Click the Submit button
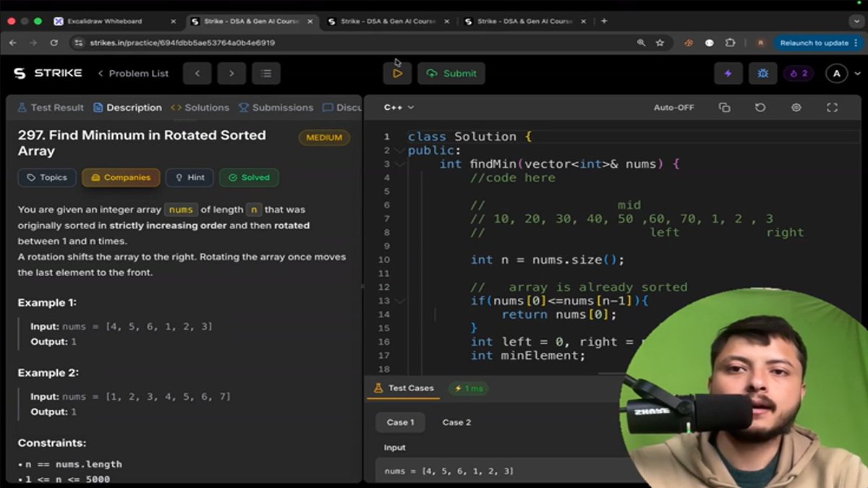This screenshot has height=488, width=868. coord(451,73)
